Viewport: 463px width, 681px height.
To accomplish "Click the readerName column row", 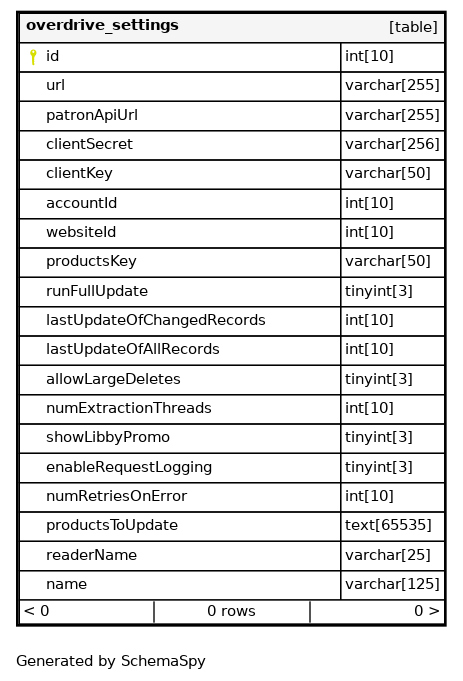I will 232,556.
